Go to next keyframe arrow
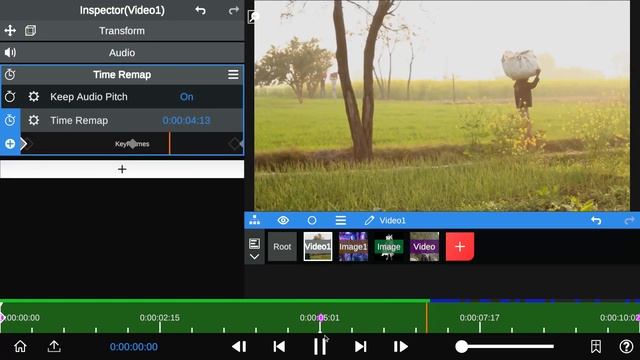Screen dimensions: 640x360 tap(24, 144)
